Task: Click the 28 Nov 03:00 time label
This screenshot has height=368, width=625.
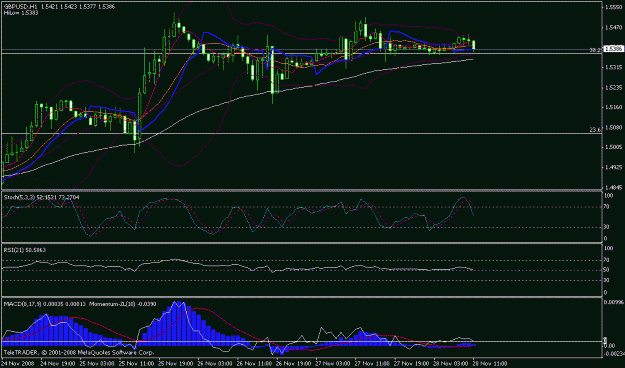Action: [449, 364]
